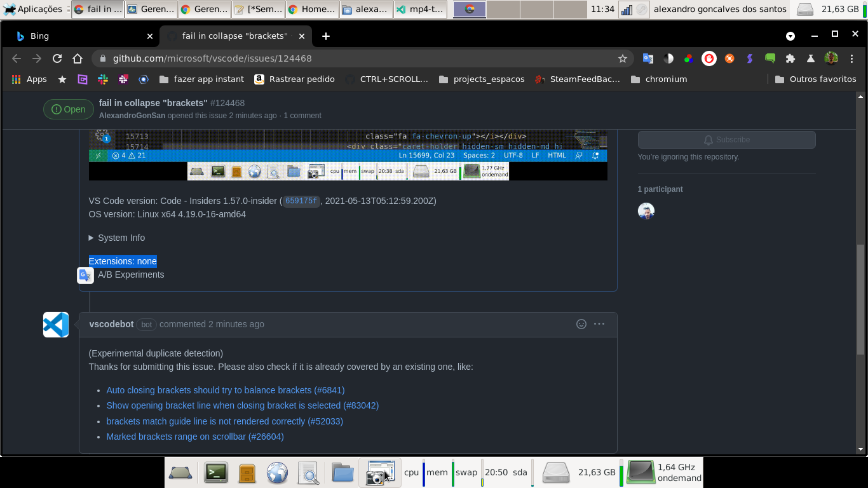
Task: Switch to the mp4-t... taskbar window
Action: point(420,9)
